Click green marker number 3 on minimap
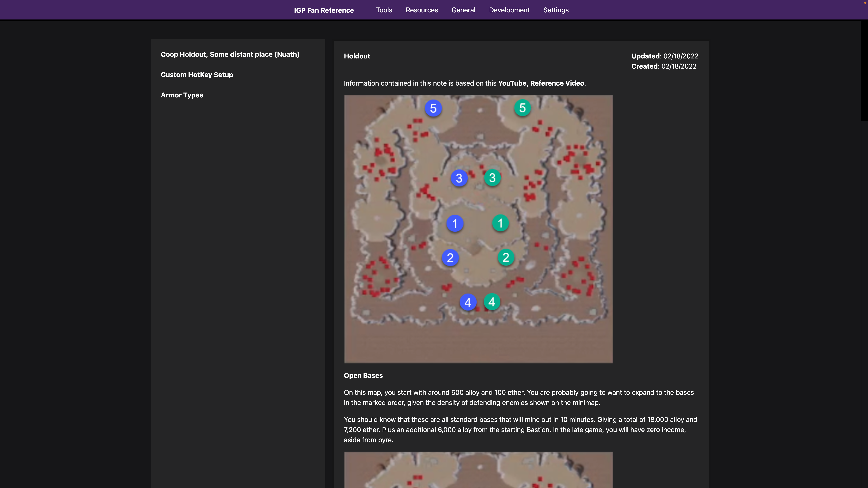Image resolution: width=868 pixels, height=488 pixels. pos(492,178)
